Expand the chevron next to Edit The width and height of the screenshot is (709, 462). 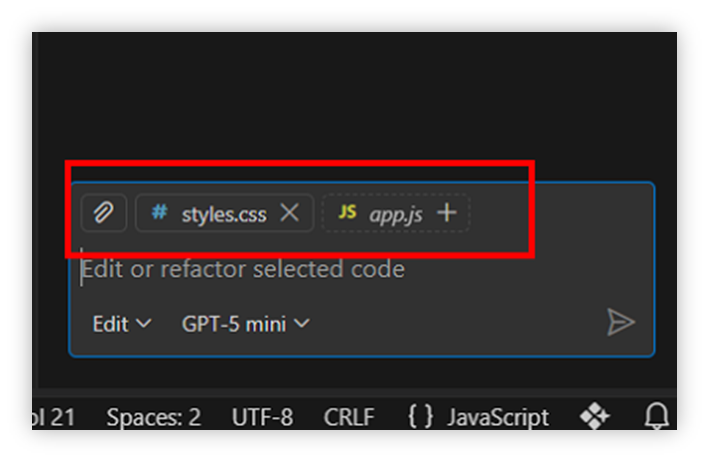click(x=143, y=324)
